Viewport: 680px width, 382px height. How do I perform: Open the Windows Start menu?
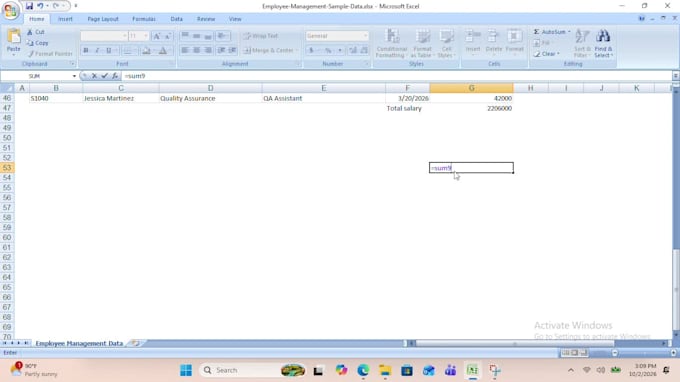(x=186, y=370)
